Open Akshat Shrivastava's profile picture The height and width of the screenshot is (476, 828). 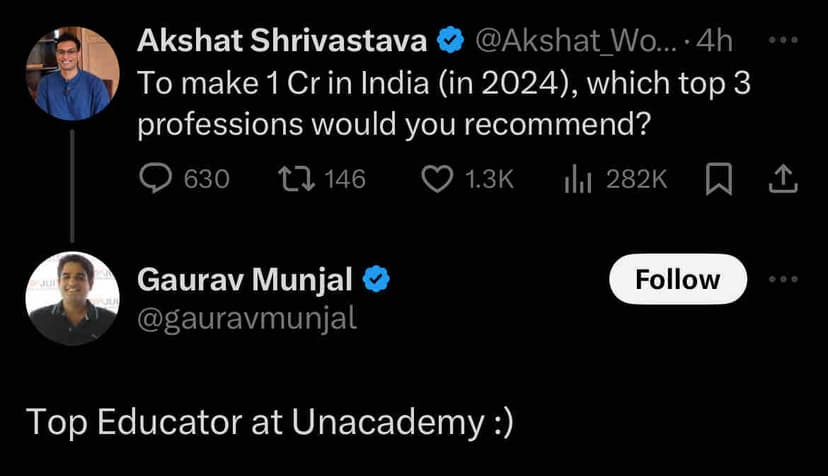click(72, 73)
